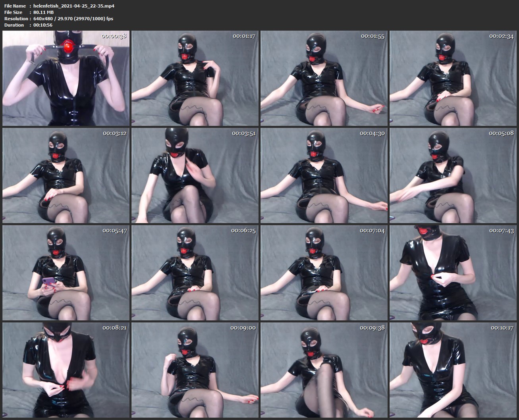Select the thumbnail stamped 00:01:55
This screenshot has width=519, height=420.
pos(324,78)
